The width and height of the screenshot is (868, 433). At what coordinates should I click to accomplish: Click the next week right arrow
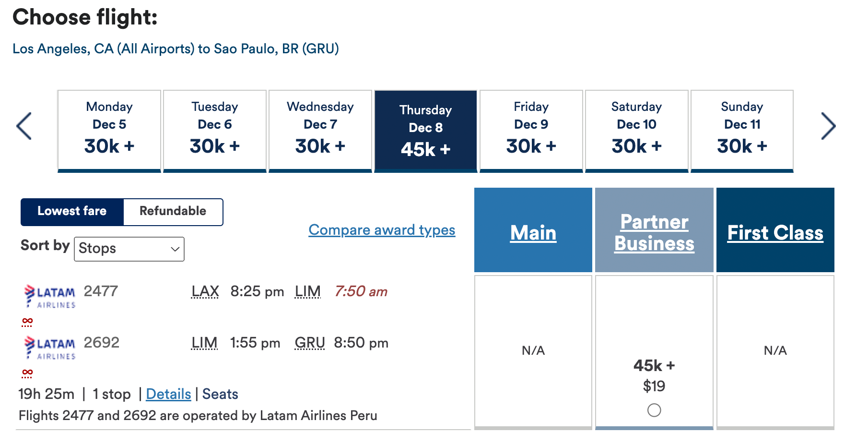828,126
